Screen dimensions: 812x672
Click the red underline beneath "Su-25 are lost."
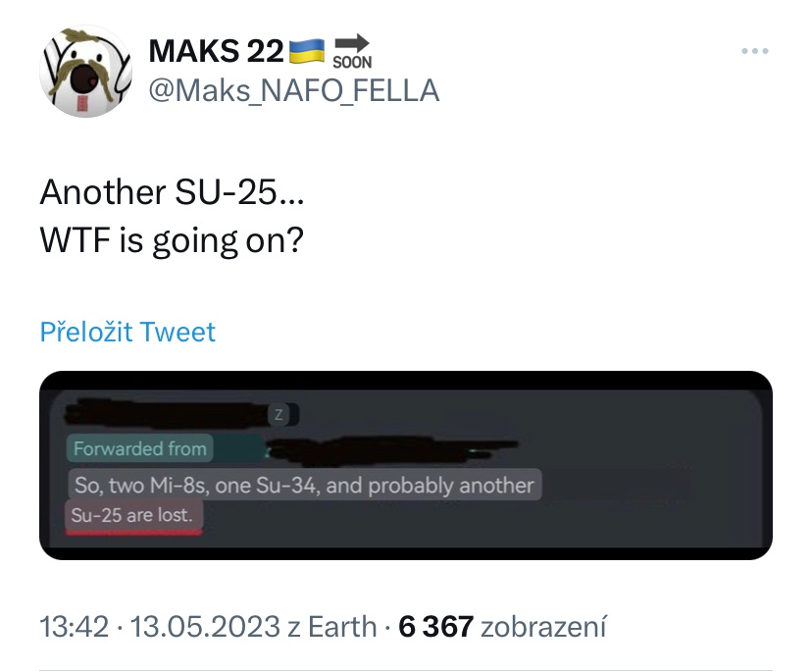(x=134, y=532)
